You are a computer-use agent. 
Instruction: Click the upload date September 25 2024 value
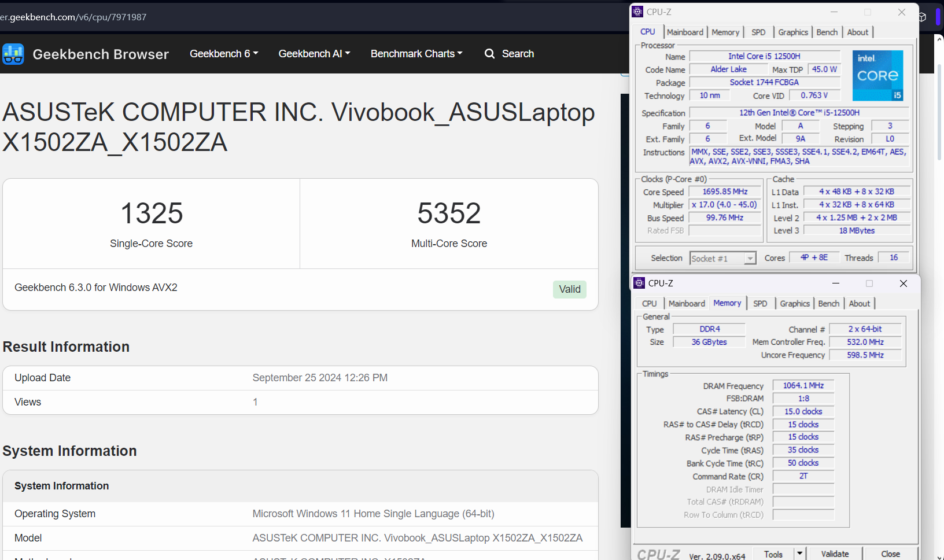(x=320, y=378)
